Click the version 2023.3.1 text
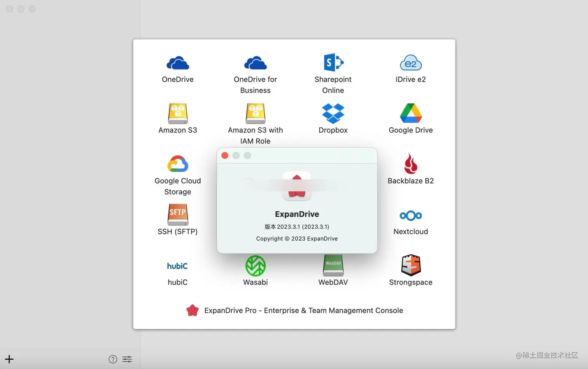The image size is (588, 369). pos(297,226)
